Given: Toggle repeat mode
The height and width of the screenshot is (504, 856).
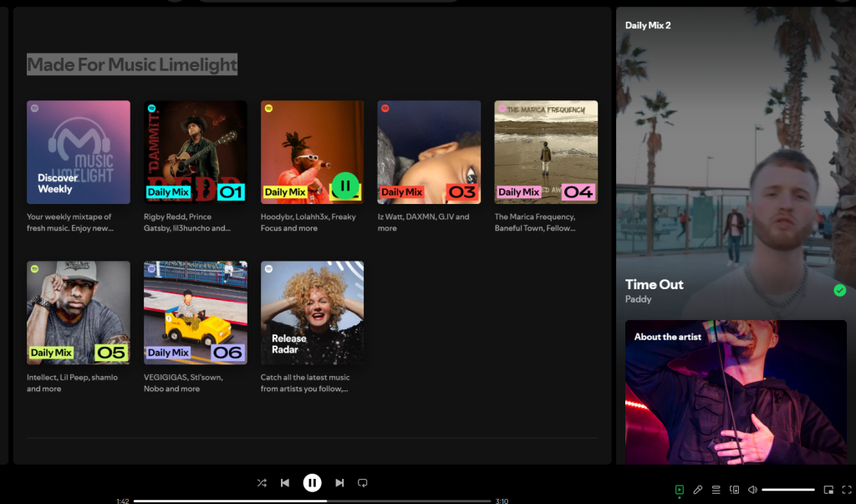Looking at the screenshot, I should click(x=363, y=483).
